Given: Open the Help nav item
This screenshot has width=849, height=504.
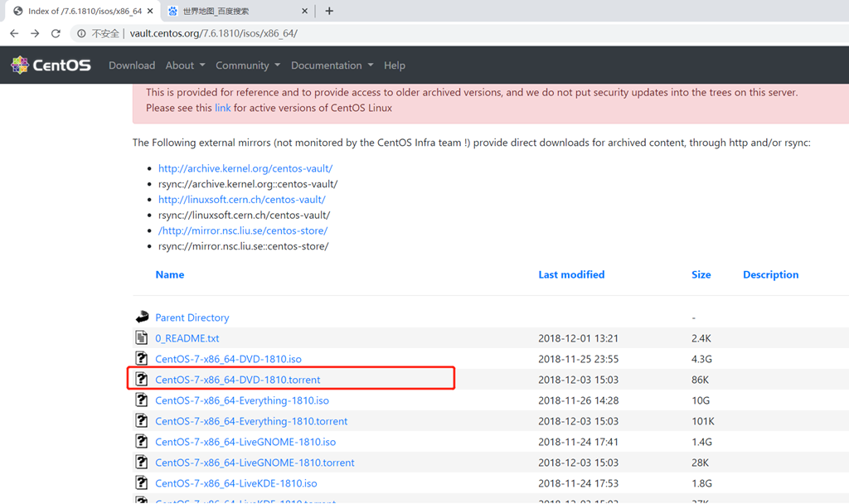Looking at the screenshot, I should [394, 65].
